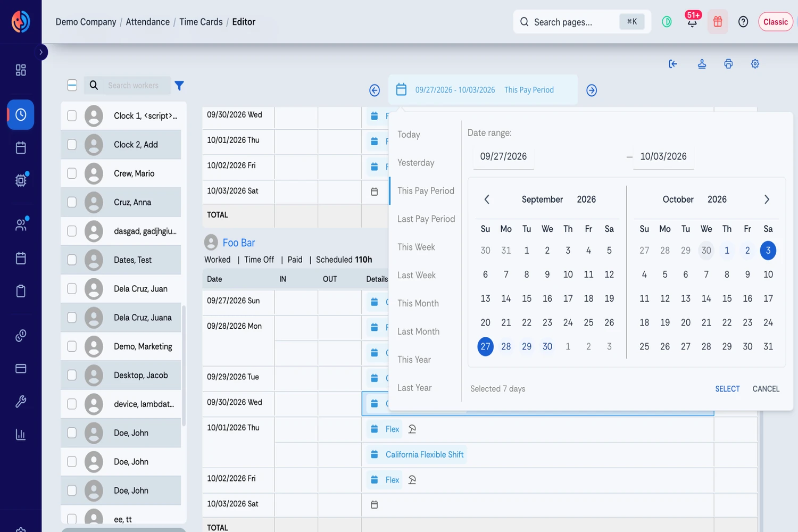Go to next pay period arrow
798x532 pixels.
click(x=592, y=90)
